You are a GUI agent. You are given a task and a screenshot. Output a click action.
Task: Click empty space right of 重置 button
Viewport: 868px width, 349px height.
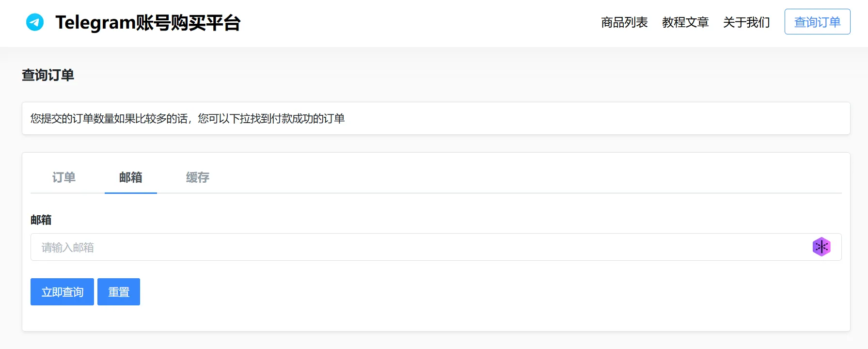pos(339,292)
